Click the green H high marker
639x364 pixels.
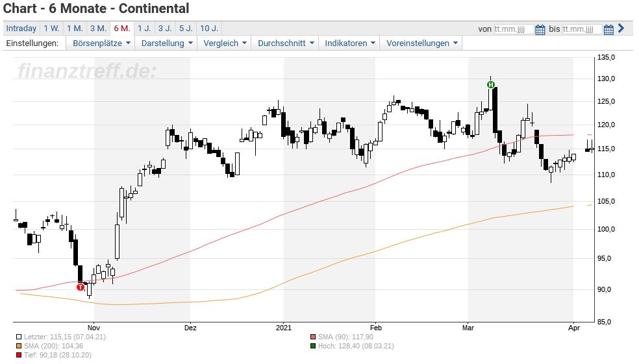click(x=491, y=85)
